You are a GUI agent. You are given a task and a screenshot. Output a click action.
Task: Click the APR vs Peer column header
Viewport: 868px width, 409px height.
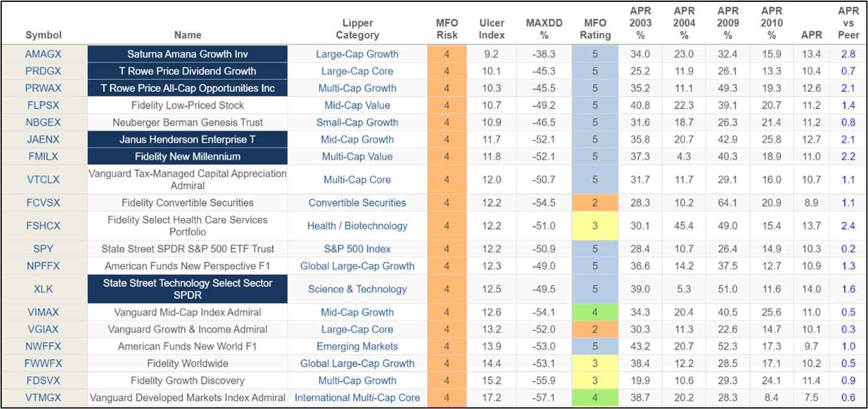(848, 23)
